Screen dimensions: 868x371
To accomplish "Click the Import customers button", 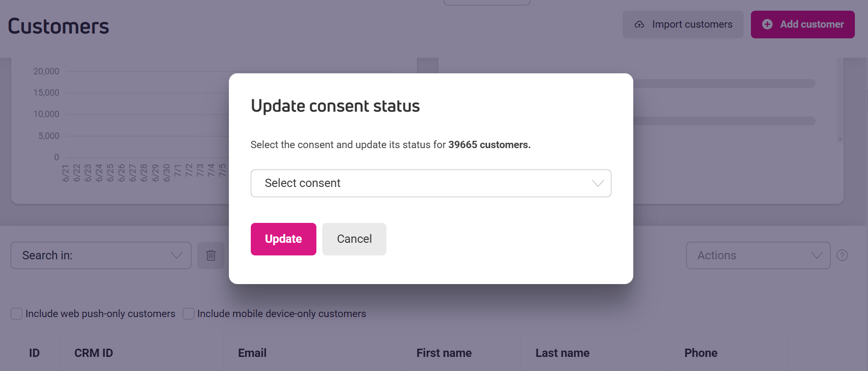I will pyautogui.click(x=683, y=24).
